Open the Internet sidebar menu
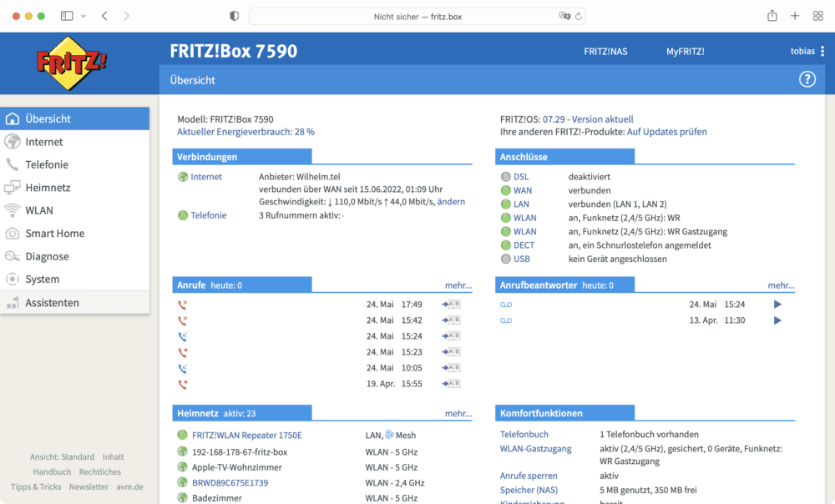Screen dimensions: 835x504 pos(74,142)
